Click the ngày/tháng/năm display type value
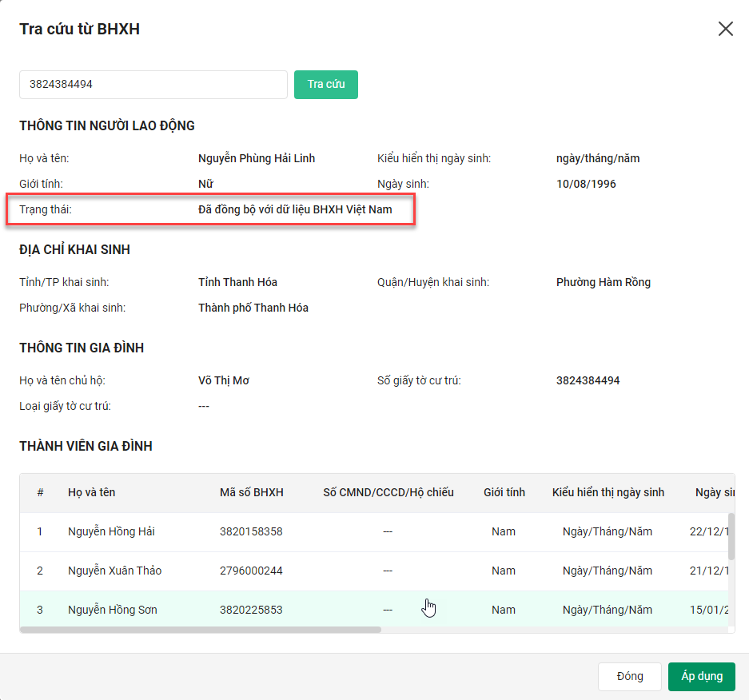749x700 pixels. click(x=598, y=158)
